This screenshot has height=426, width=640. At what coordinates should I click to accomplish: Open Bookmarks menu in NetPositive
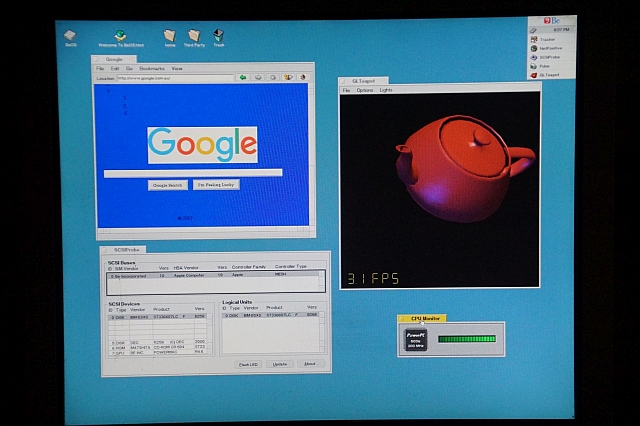[x=152, y=69]
